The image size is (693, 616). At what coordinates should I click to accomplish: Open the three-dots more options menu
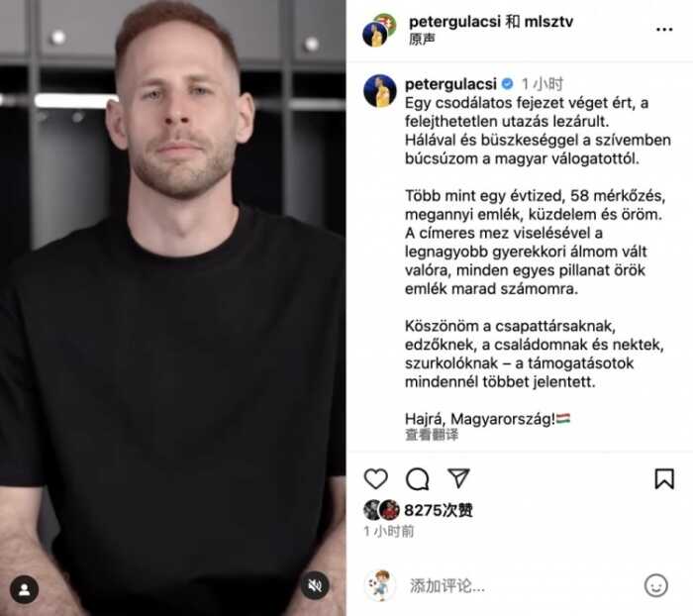[664, 29]
